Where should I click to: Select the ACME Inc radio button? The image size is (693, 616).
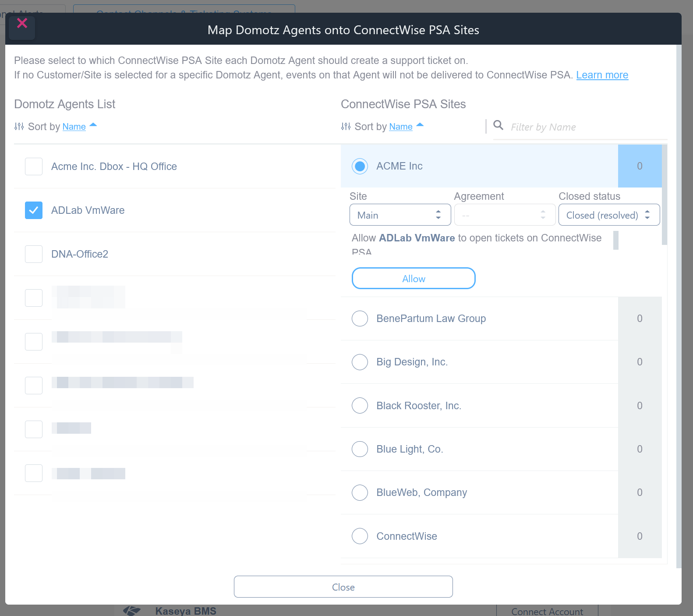pyautogui.click(x=360, y=166)
